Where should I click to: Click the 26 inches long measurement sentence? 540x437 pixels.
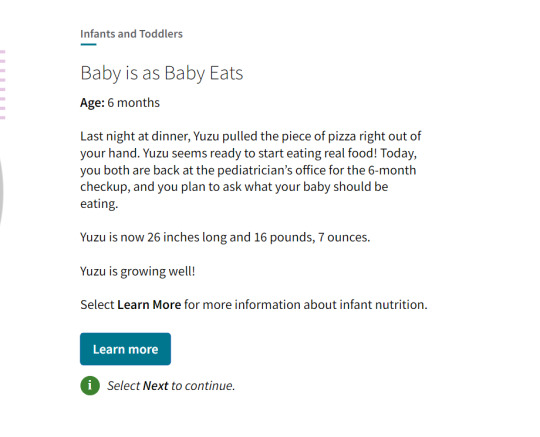(225, 237)
